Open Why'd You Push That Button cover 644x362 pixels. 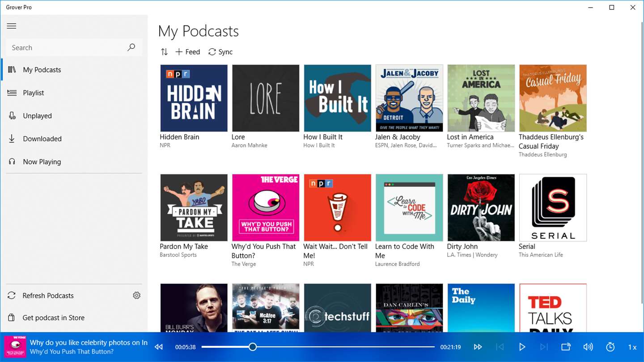click(266, 208)
